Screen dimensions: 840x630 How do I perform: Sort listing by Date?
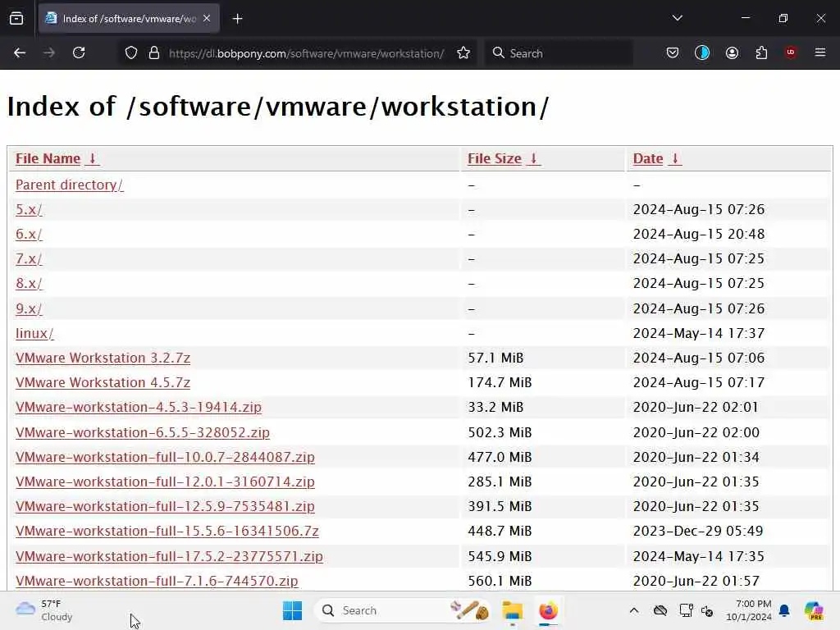[657, 158]
